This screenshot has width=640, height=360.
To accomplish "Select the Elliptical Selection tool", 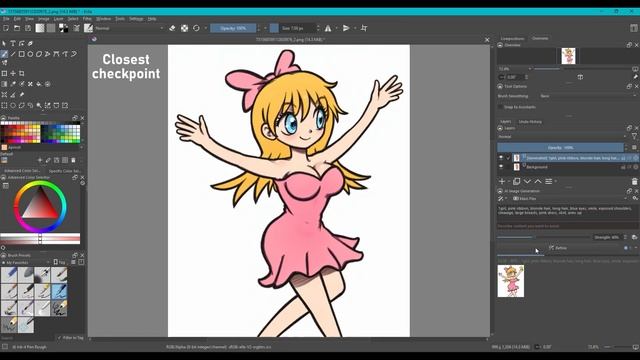I will (13, 105).
